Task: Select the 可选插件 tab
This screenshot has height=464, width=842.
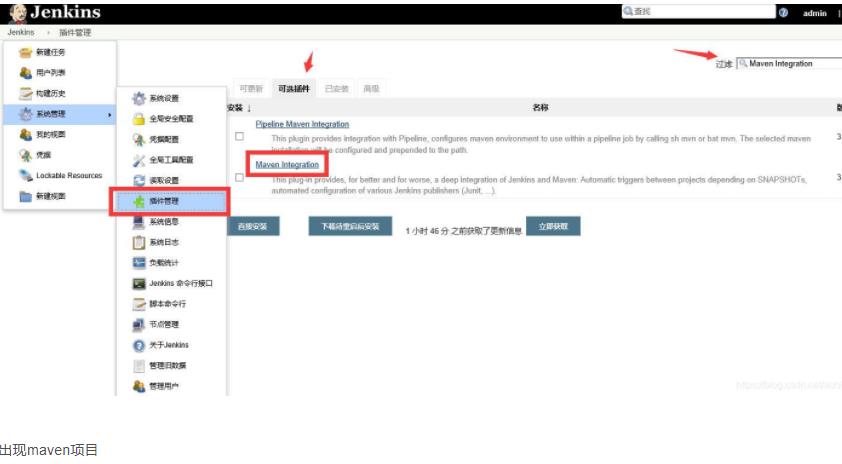Action: tap(294, 89)
